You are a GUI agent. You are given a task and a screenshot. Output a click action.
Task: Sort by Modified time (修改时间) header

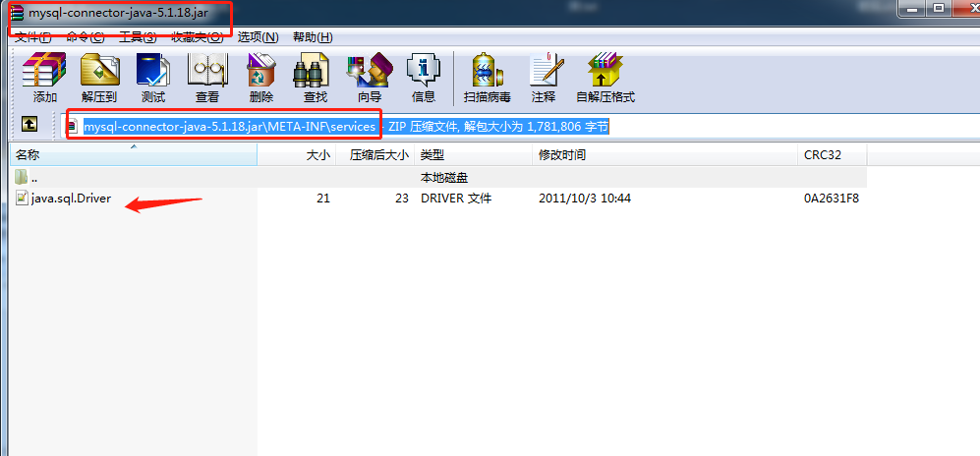(x=664, y=155)
